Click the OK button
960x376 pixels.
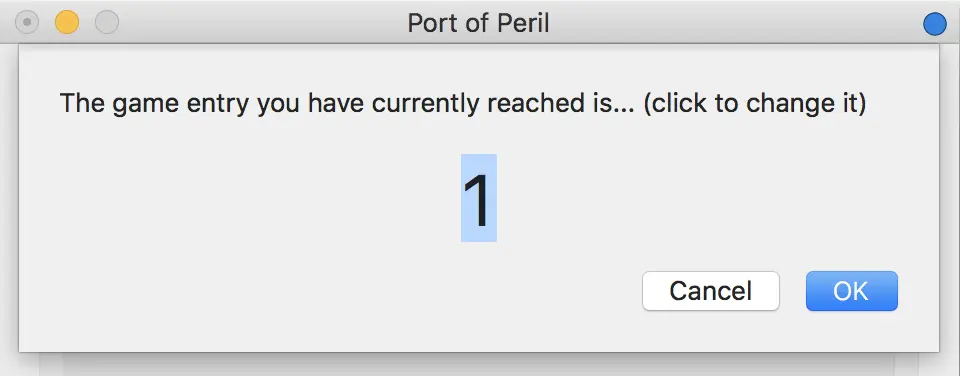pos(851,291)
